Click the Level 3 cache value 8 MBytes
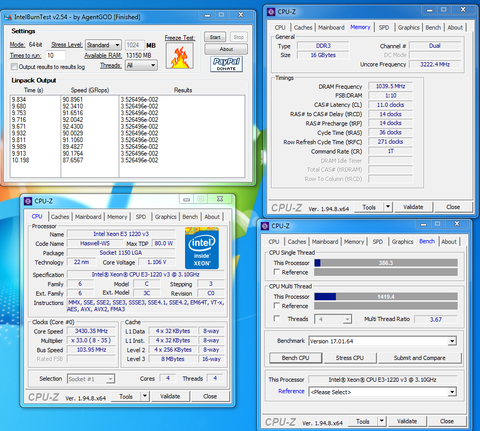Screen dimensions: 480x431 [173, 359]
